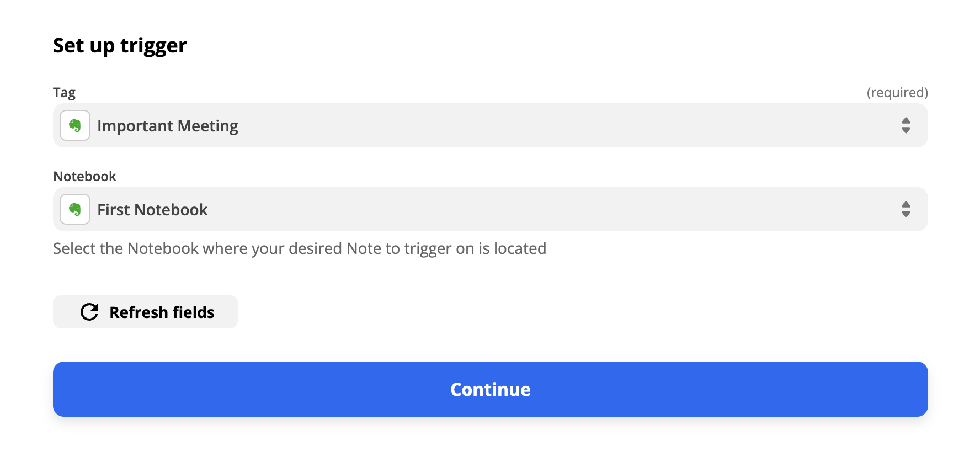Image resolution: width=980 pixels, height=467 pixels.
Task: Click the up-down arrows icon in Notebook field
Action: click(x=906, y=209)
